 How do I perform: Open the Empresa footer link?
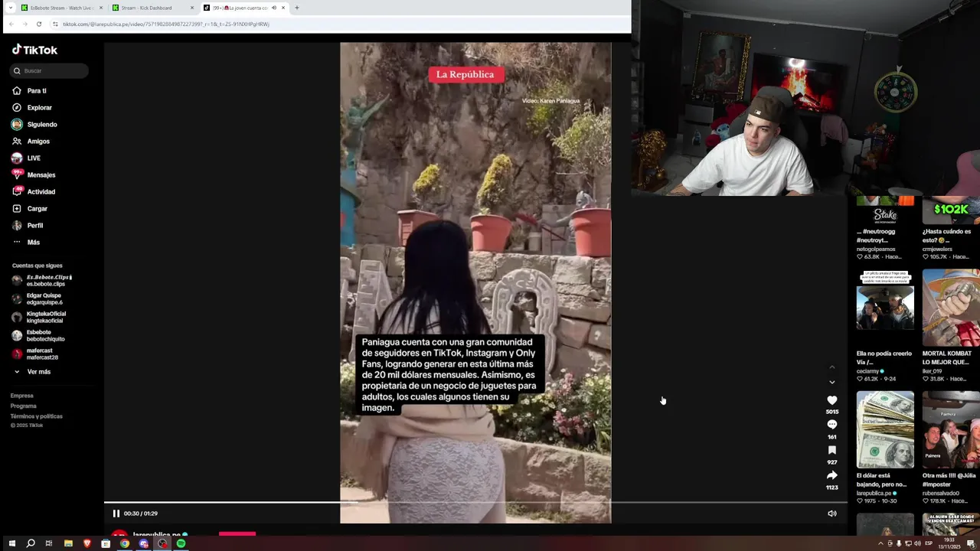coord(22,396)
